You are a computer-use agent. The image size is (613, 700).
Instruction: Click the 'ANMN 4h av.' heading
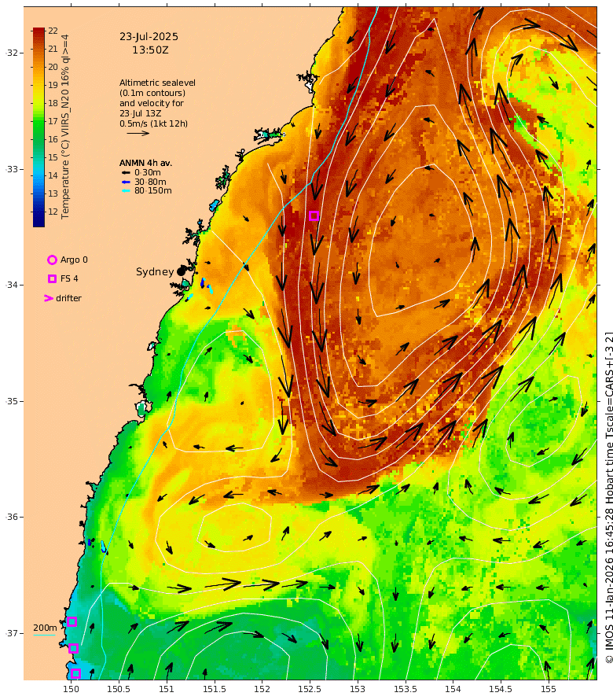tap(145, 163)
